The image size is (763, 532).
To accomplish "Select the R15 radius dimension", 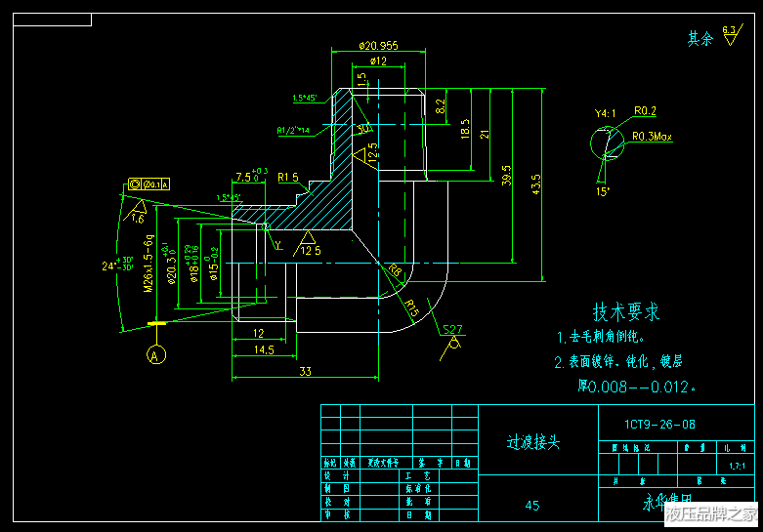I will [x=412, y=308].
